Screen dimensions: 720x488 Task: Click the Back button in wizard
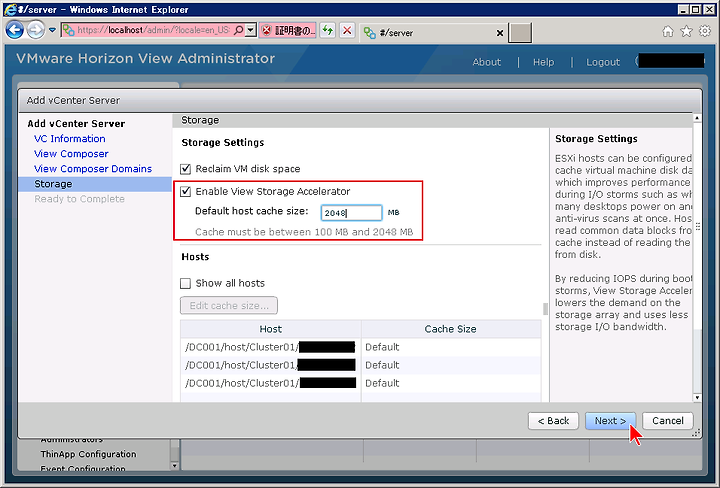pos(553,421)
